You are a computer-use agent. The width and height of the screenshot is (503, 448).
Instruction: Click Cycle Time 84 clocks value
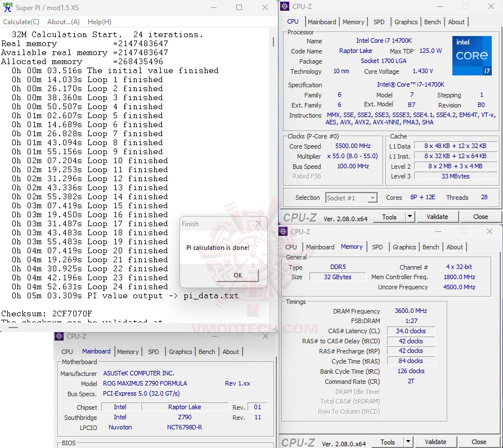pyautogui.click(x=411, y=361)
